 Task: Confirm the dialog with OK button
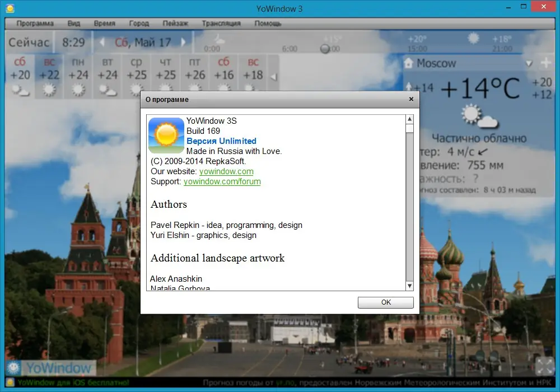386,302
